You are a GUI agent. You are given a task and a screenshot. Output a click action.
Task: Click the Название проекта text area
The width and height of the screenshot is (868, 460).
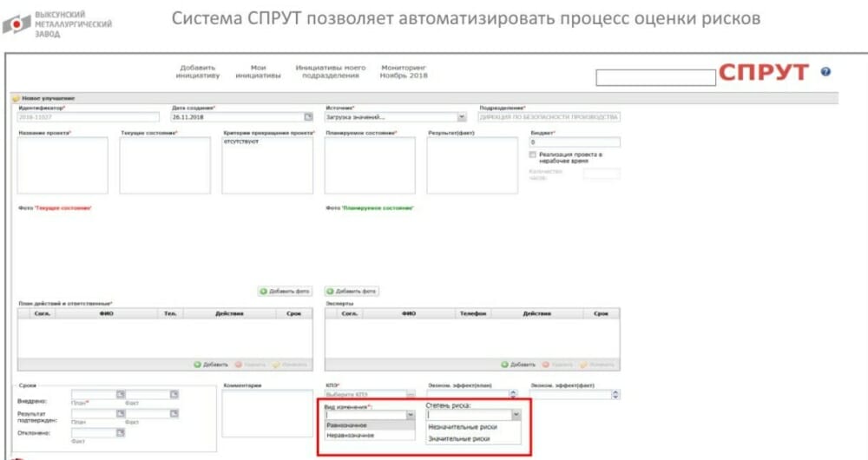(x=62, y=165)
